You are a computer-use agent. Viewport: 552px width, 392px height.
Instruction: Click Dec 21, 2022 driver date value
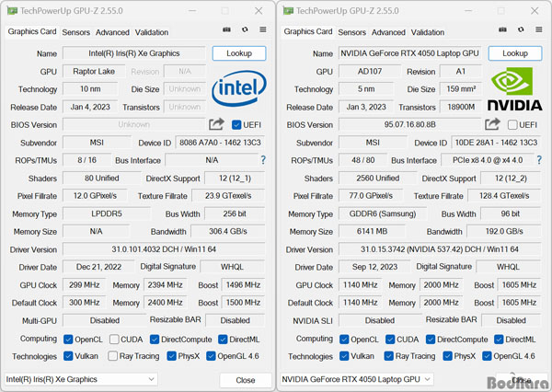[x=98, y=267]
